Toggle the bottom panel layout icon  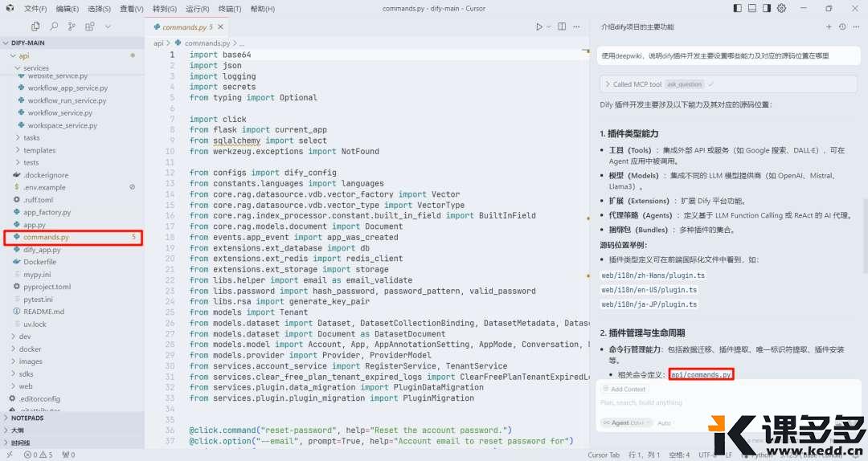pyautogui.click(x=751, y=8)
